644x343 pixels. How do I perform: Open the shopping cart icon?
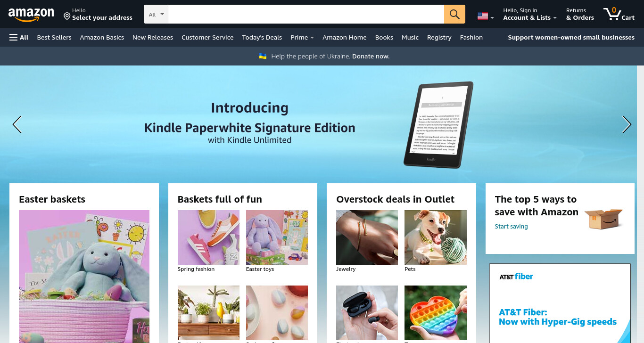click(619, 14)
